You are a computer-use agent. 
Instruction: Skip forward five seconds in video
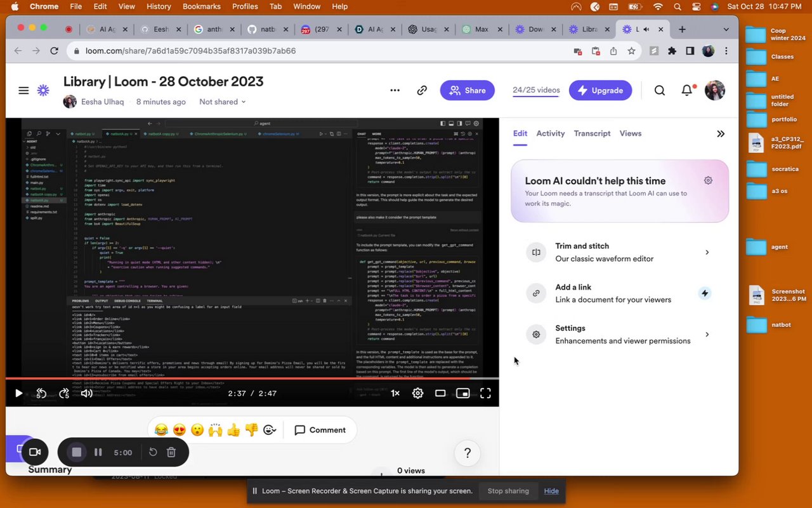click(63, 393)
